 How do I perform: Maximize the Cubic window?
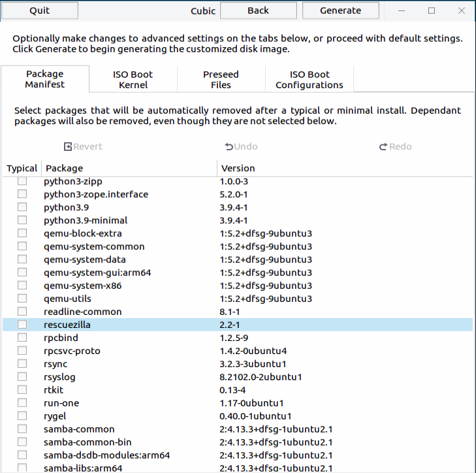coord(432,10)
